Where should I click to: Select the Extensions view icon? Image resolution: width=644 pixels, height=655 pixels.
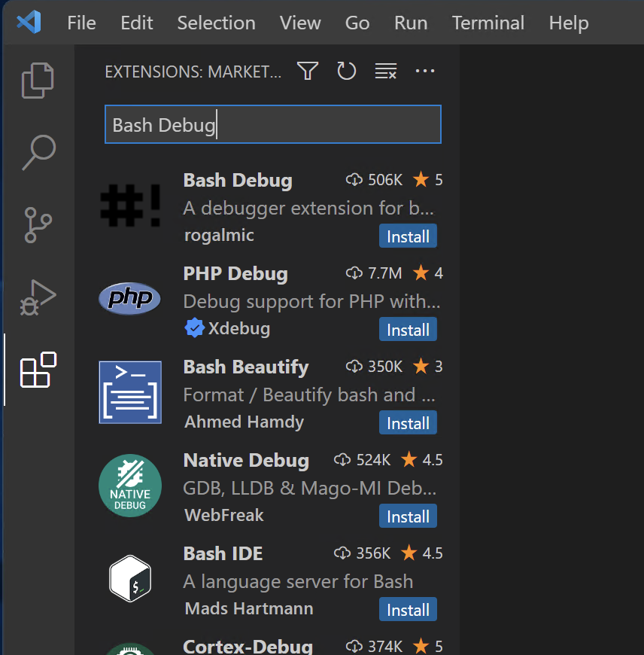pos(37,370)
